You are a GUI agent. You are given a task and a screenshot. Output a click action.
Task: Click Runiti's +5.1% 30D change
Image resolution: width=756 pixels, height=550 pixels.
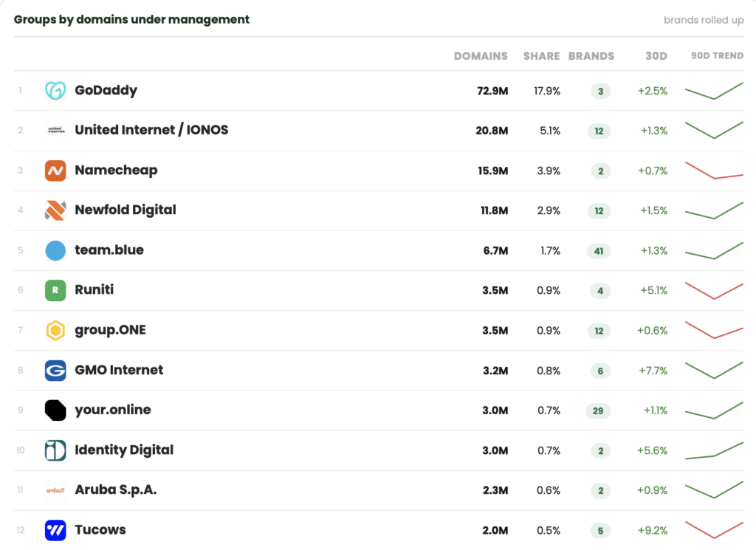click(654, 291)
